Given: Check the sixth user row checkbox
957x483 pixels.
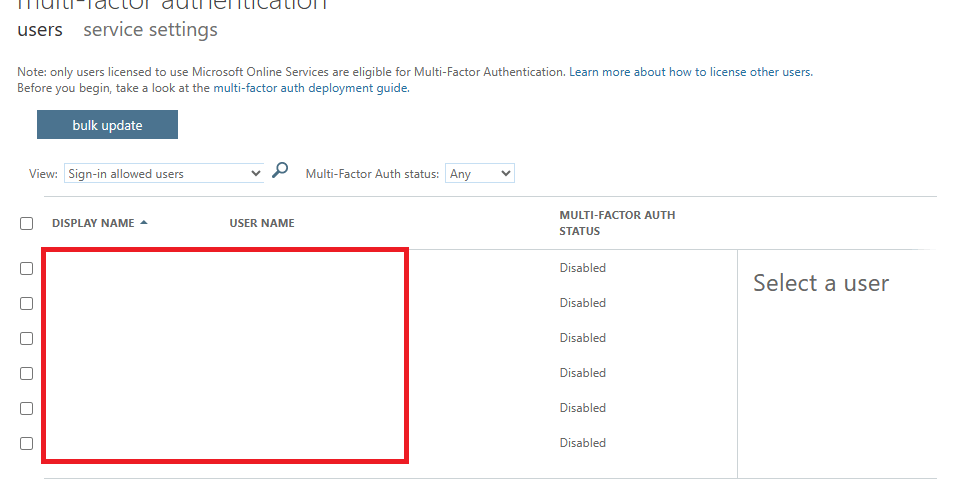Looking at the screenshot, I should [x=26, y=443].
